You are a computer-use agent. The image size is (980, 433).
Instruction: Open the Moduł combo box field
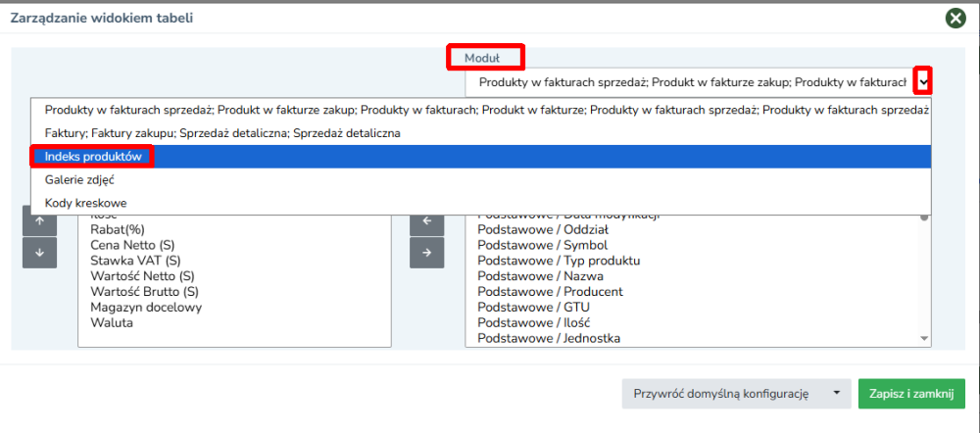[x=698, y=82]
